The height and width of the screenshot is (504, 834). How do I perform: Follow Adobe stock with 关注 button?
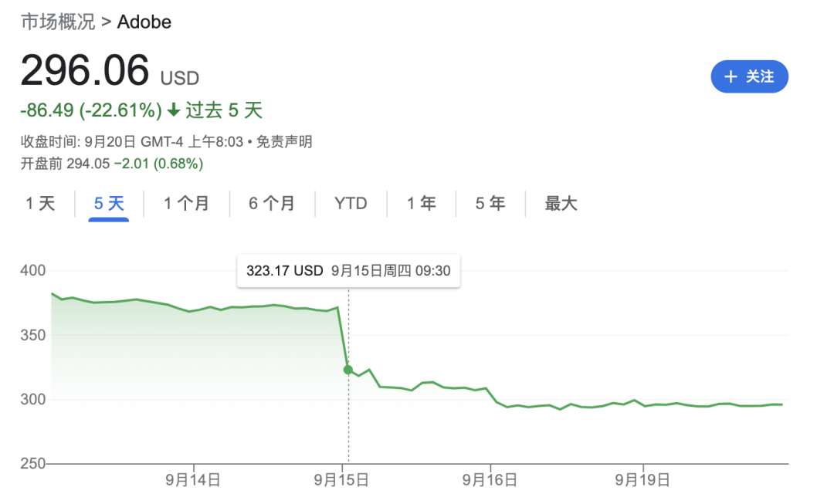pyautogui.click(x=749, y=76)
